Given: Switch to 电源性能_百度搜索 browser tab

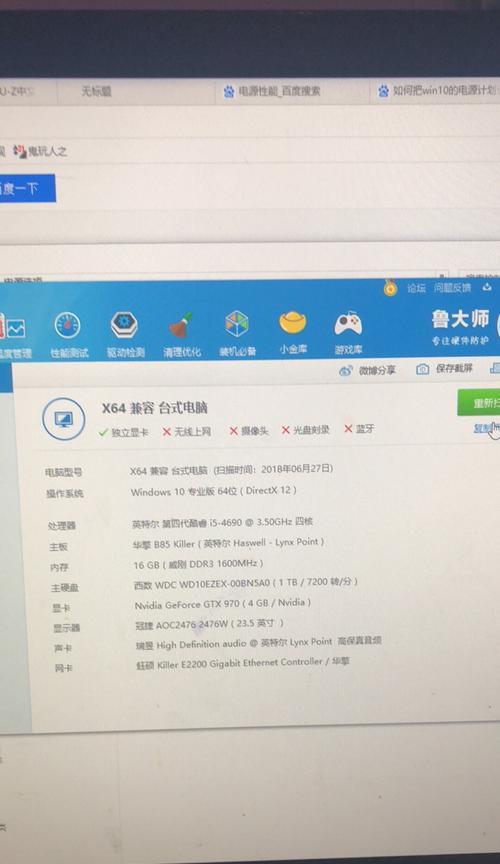Looking at the screenshot, I should pos(279,91).
